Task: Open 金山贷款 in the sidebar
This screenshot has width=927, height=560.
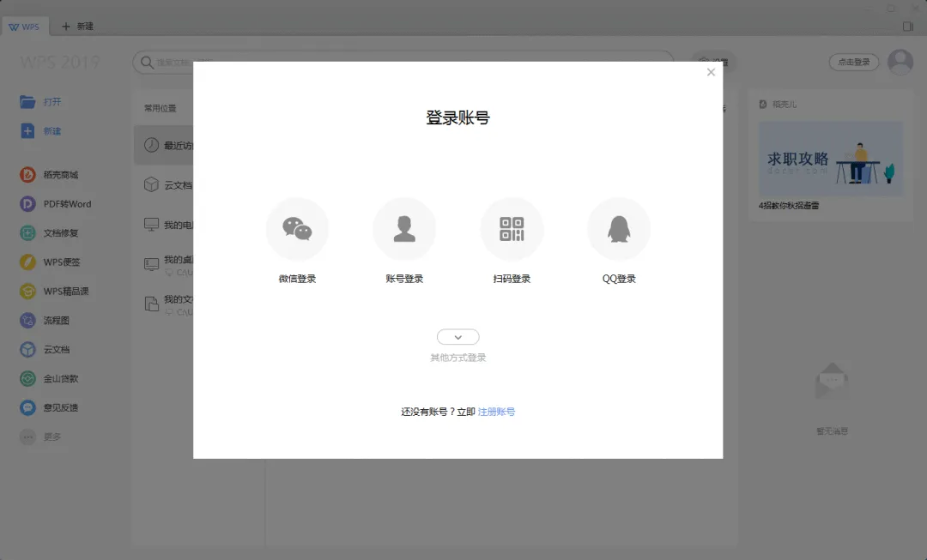Action: point(49,379)
